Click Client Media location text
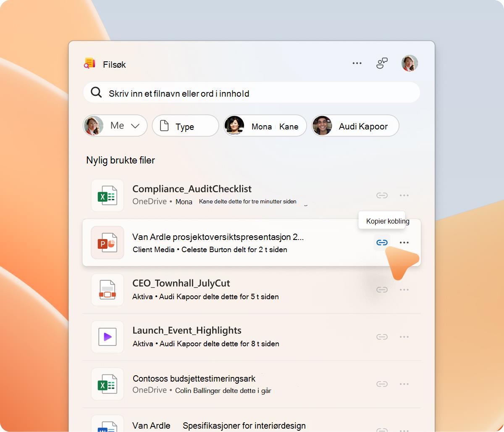This screenshot has width=504, height=432. (x=154, y=250)
